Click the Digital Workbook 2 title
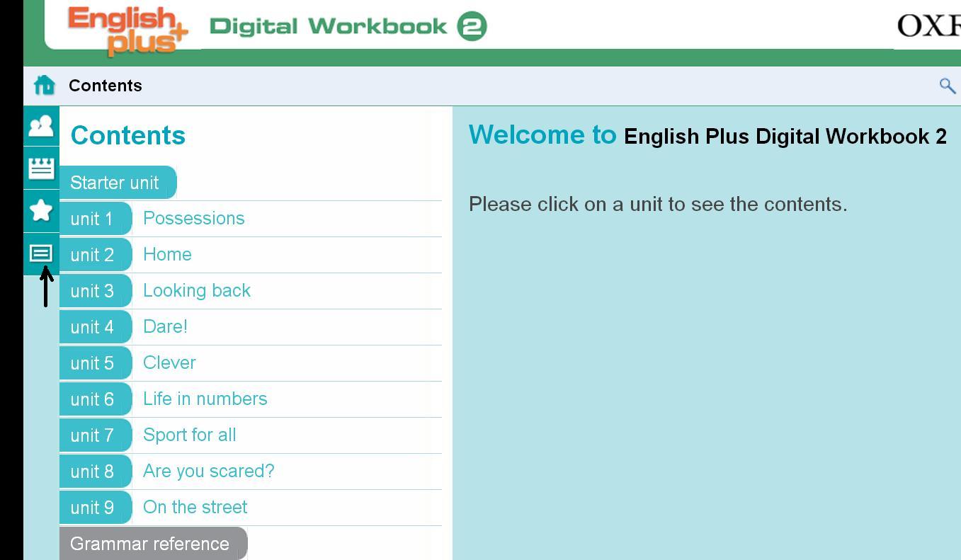 coord(348,27)
